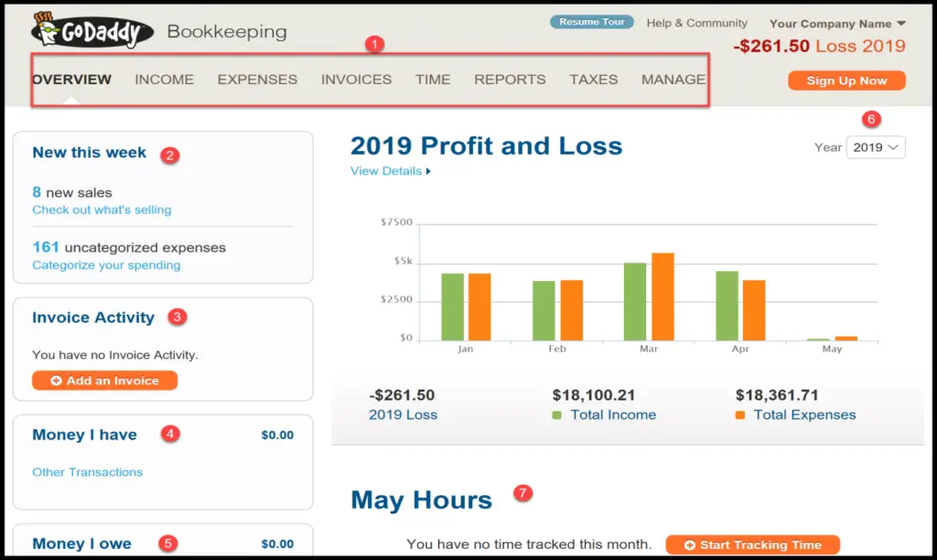Switch to the Invoices tab

tap(356, 80)
